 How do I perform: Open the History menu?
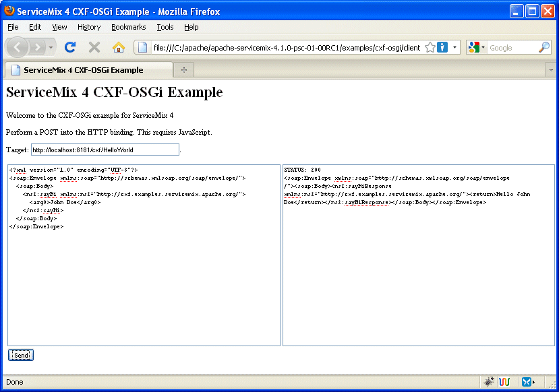(89, 27)
